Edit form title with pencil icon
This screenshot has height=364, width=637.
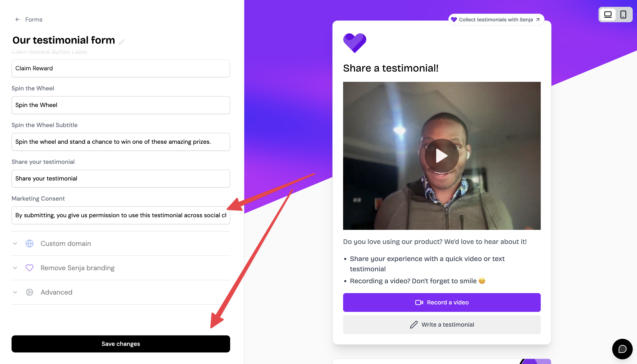tap(122, 42)
